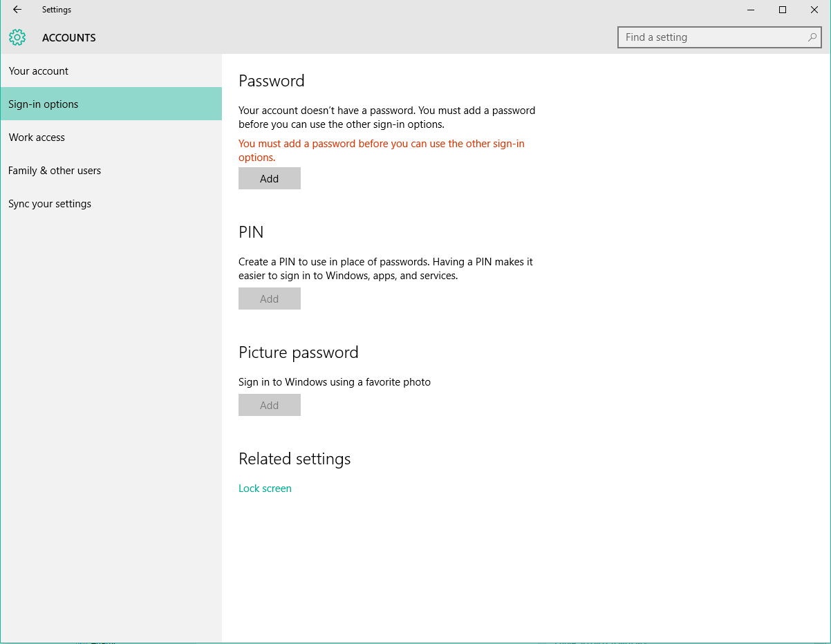Image resolution: width=831 pixels, height=644 pixels.
Task: Click the search magnifier icon
Action: (812, 37)
